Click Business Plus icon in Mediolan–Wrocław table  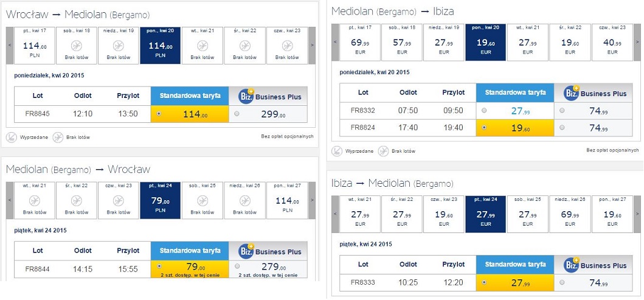(246, 251)
